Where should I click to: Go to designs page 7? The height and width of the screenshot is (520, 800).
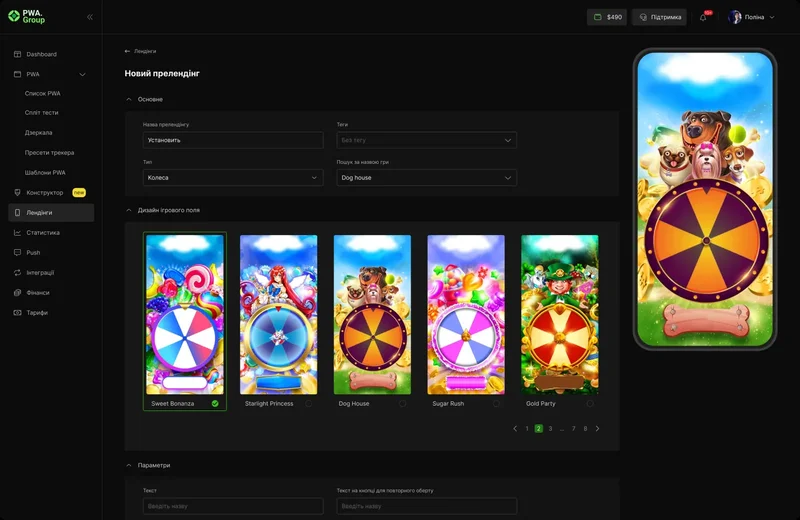coord(573,429)
